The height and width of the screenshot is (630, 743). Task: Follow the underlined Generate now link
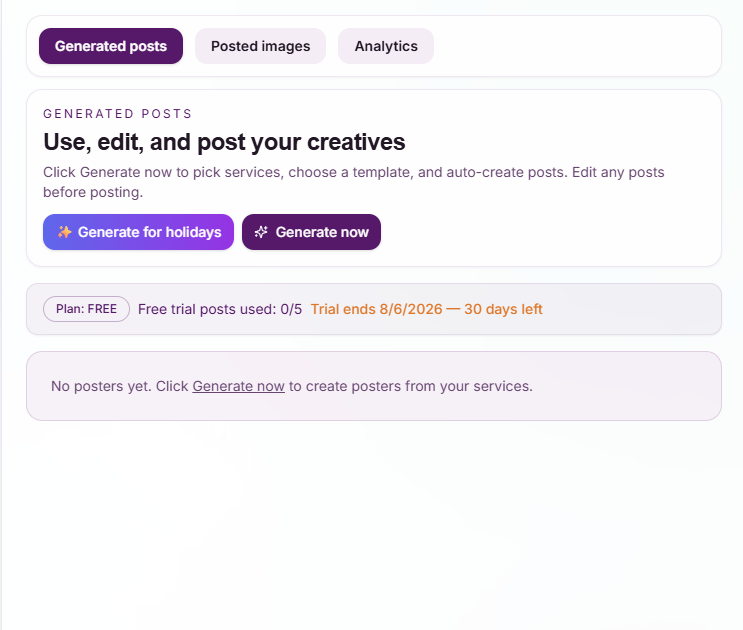tap(238, 386)
